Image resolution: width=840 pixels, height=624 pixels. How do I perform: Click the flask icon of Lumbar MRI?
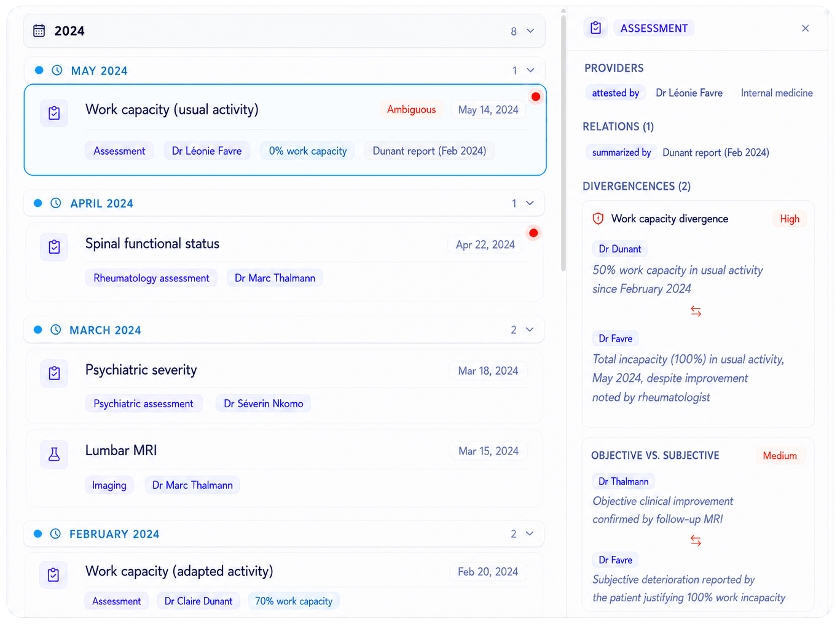point(54,454)
